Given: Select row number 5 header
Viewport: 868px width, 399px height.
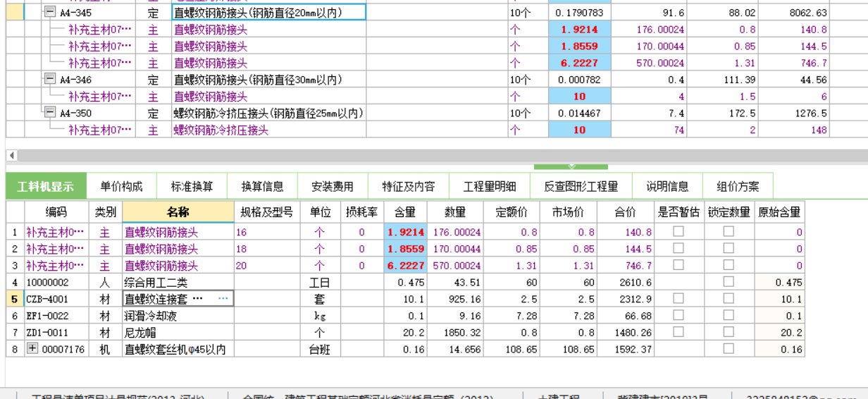Looking at the screenshot, I should [x=15, y=299].
